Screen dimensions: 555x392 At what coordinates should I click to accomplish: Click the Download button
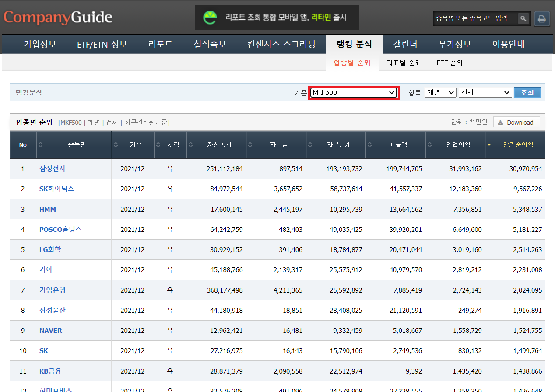tap(516, 122)
